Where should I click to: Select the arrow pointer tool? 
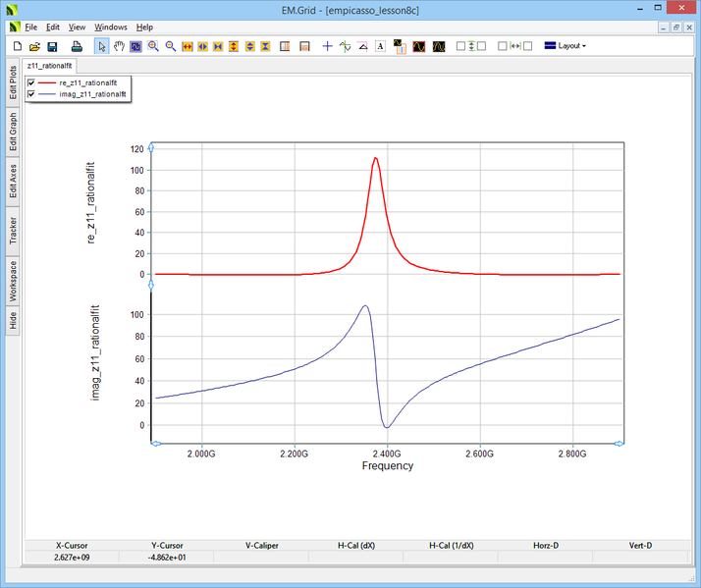click(x=102, y=46)
